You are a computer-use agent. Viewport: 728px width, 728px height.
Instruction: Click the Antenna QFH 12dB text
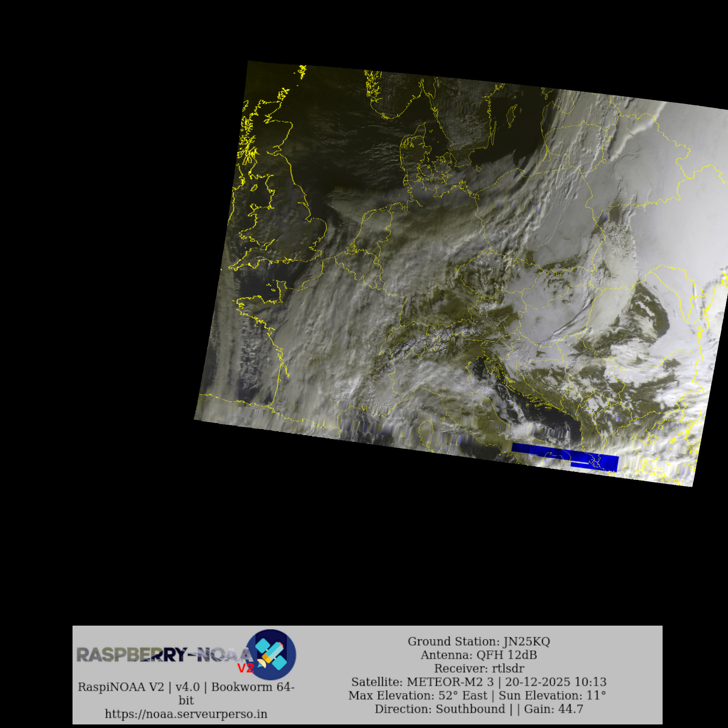click(x=478, y=655)
